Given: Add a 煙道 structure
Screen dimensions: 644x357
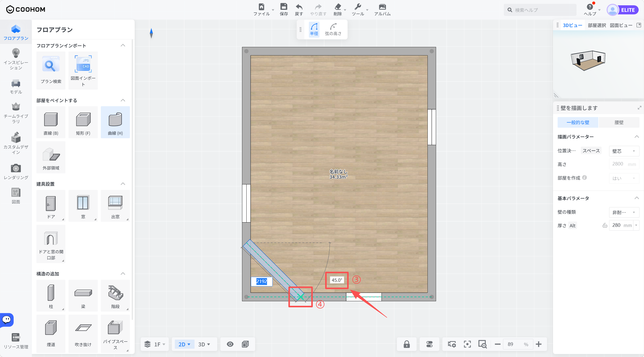Looking at the screenshot, I should 51,334.
